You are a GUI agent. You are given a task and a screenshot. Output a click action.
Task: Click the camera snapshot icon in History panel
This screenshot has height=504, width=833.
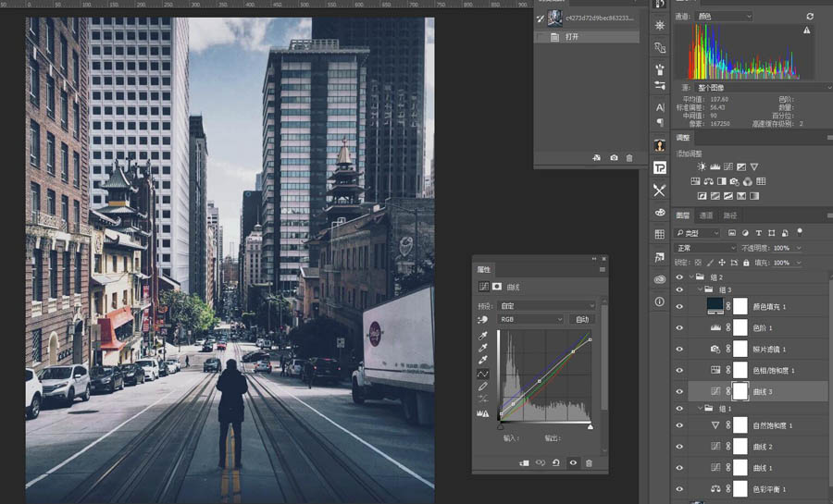coord(613,158)
